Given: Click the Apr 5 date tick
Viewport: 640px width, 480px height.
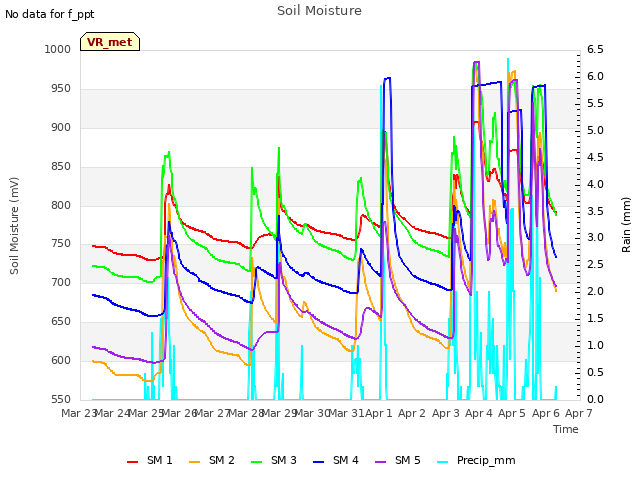Looking at the screenshot, I should [x=512, y=413].
